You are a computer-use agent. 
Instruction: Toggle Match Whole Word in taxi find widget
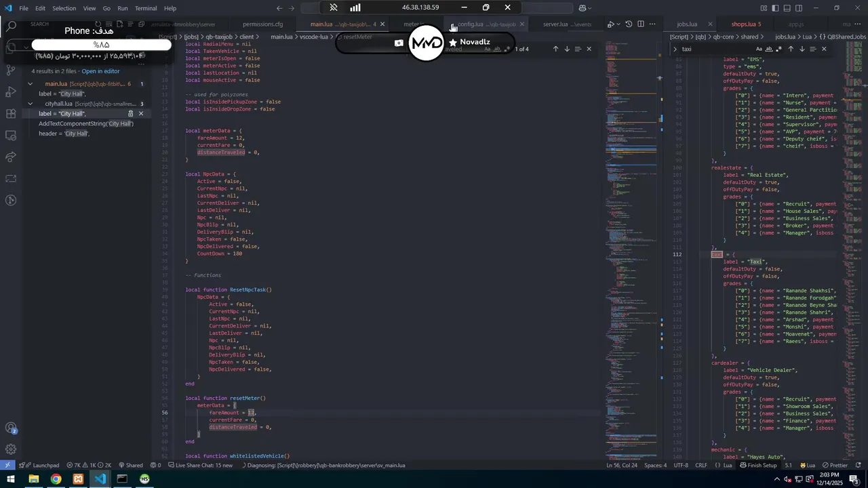click(768, 49)
